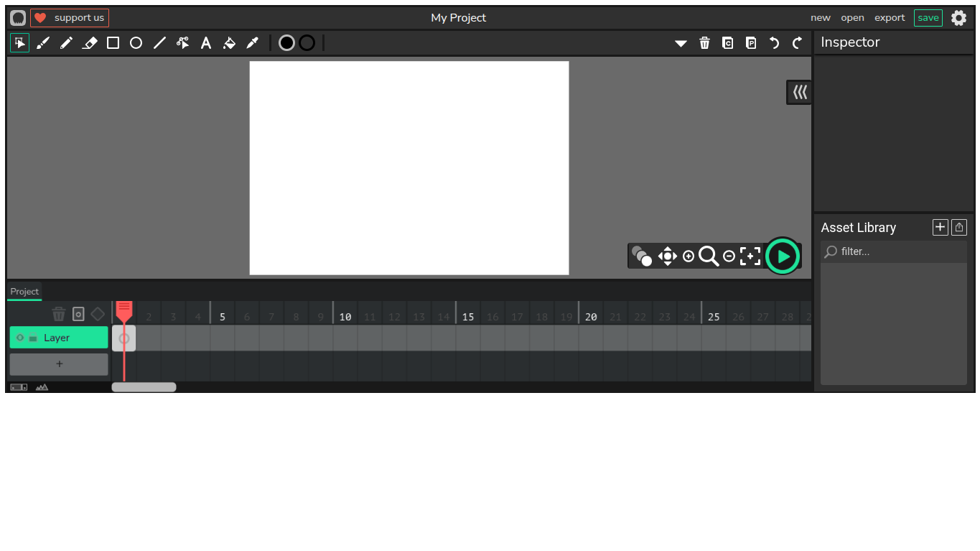Open the fill color swatch
The width and height of the screenshot is (980, 551).
[x=286, y=43]
